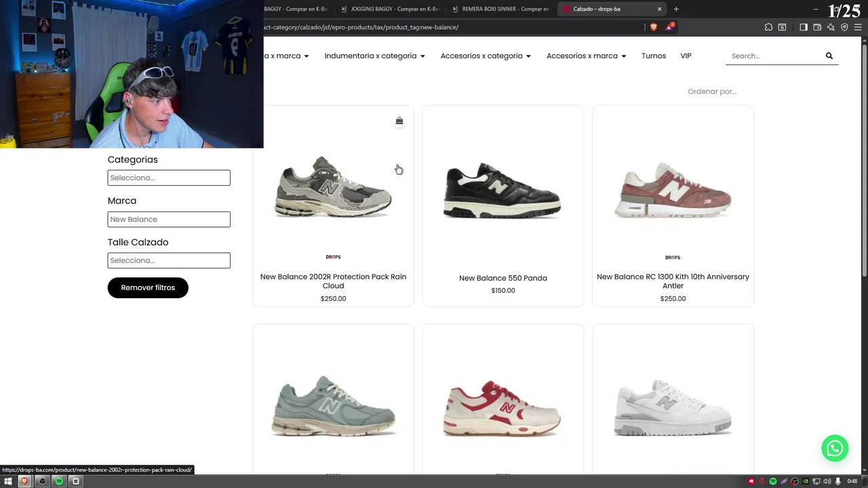Open New Balance 550 Panda link

(x=502, y=278)
